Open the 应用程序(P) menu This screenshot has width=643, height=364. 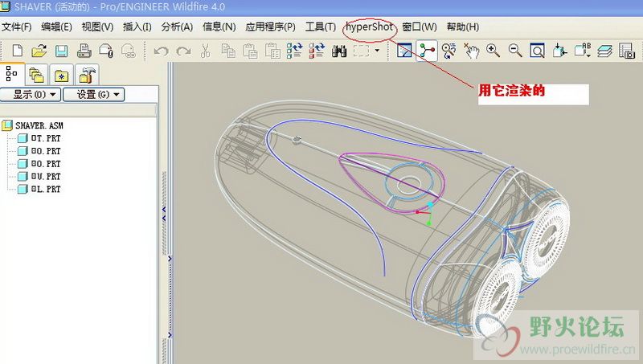pyautogui.click(x=270, y=27)
